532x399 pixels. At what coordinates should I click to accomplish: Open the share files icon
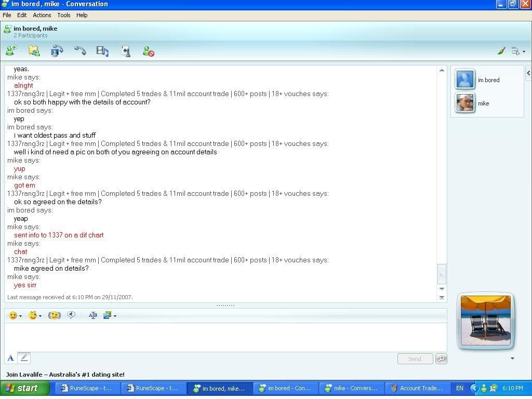coord(34,51)
